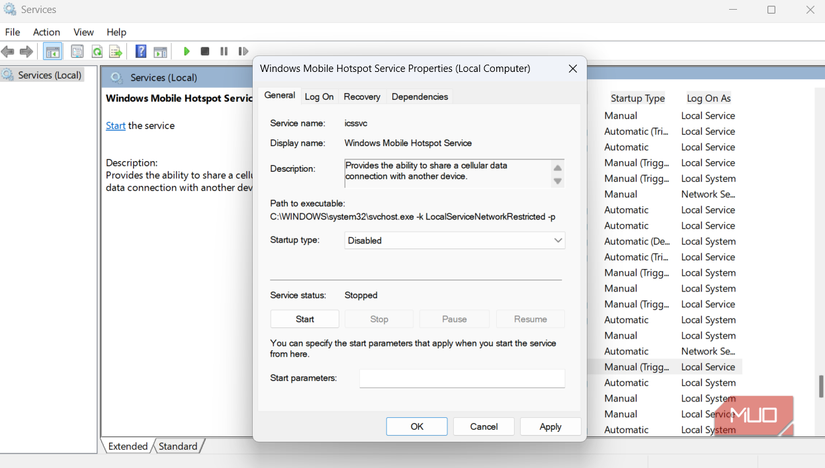Screen dimensions: 825x468
Task: Click the icssvc service name value
Action: pos(356,123)
